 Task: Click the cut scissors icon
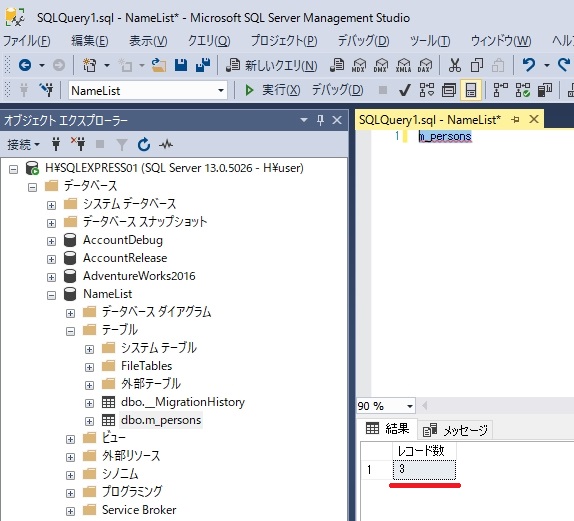click(x=455, y=66)
